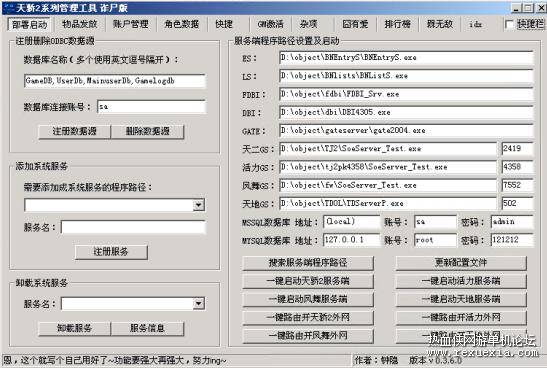The width and height of the screenshot is (547, 368).
Task: Click the GATE path input field
Action: [x=406, y=131]
